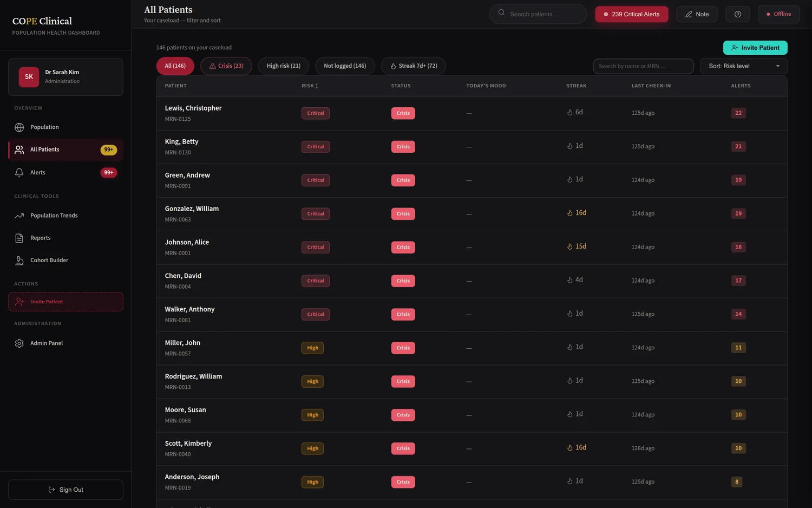Click the magnifier icon in patient search
Screen dimensions: 812x508
[501, 12]
